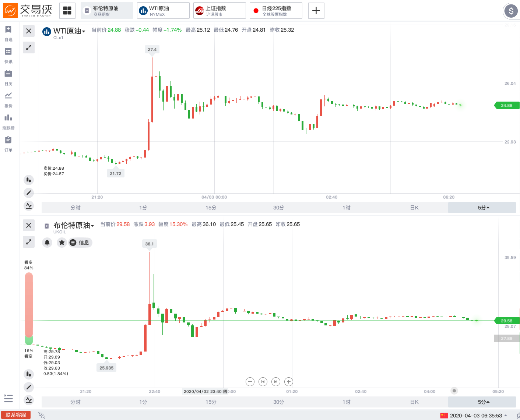Open 日历 calendar in the sidebar

click(x=8, y=78)
